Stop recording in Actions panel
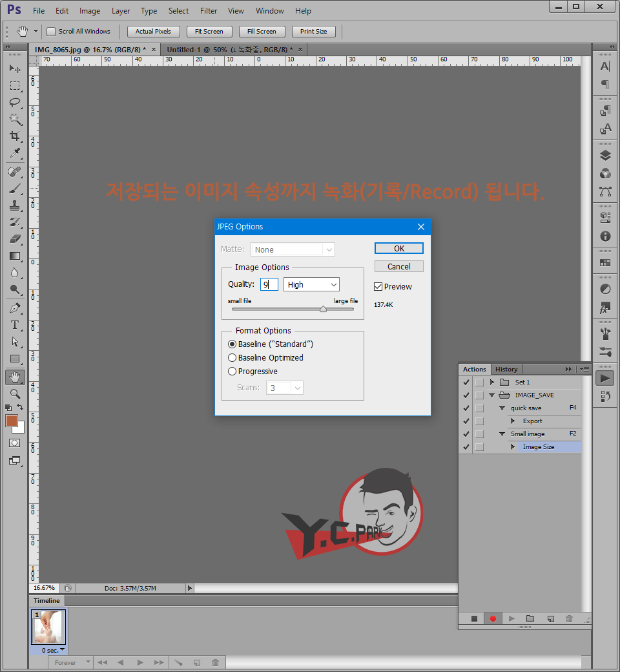 pos(474,618)
